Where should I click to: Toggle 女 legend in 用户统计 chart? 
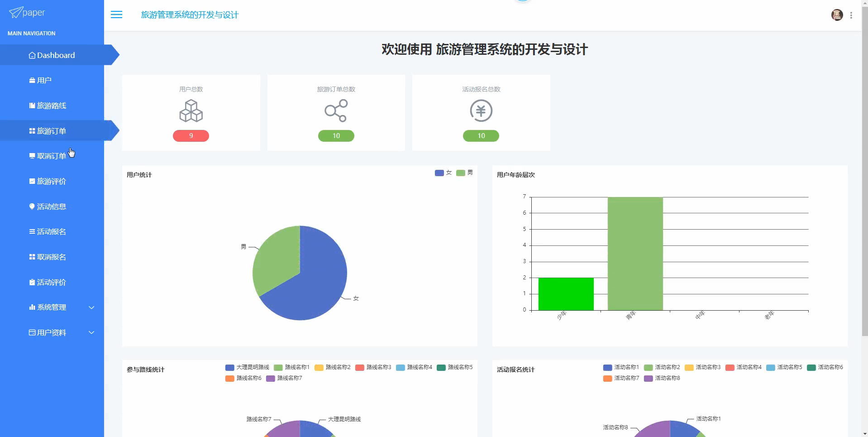tap(444, 173)
